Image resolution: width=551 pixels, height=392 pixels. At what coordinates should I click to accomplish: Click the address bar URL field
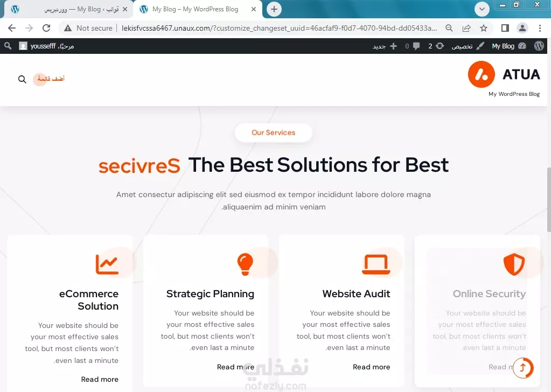279,28
